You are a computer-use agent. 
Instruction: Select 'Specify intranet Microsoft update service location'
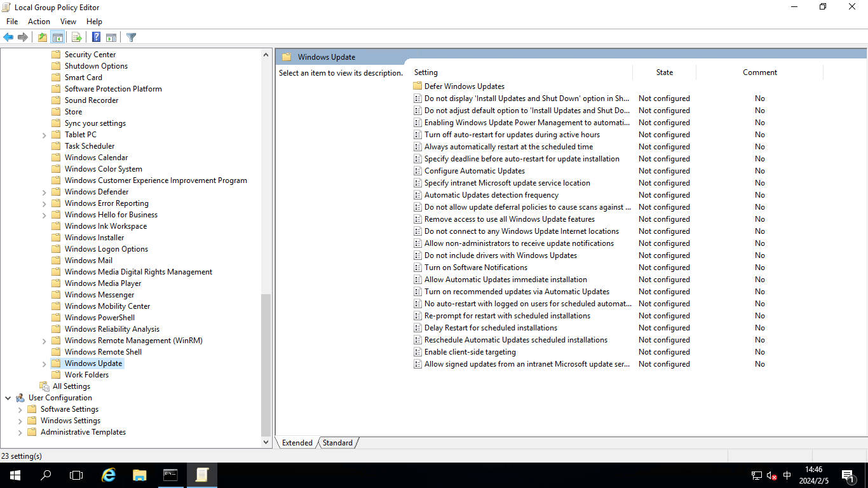click(507, 183)
